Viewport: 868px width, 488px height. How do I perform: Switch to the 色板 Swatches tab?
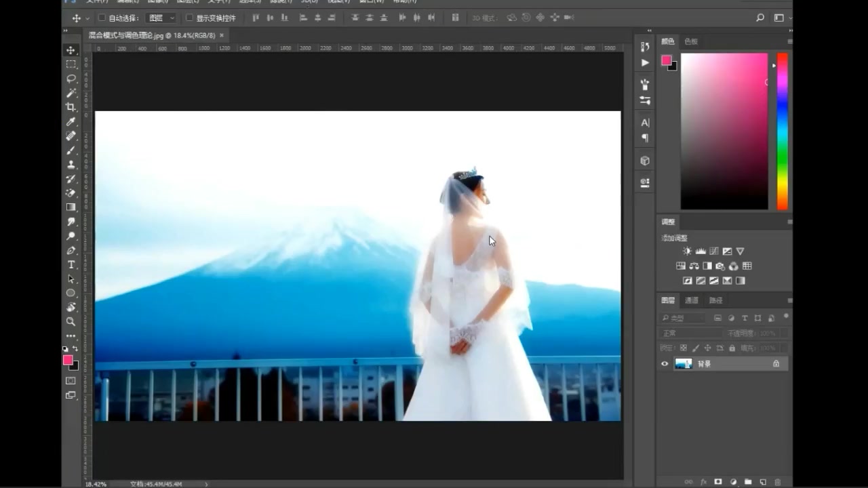(x=690, y=41)
